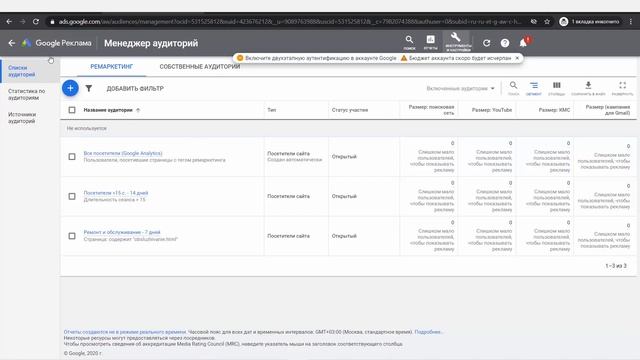The width and height of the screenshot is (640, 360).
Task: Click the real-time reports footer link
Action: [125, 332]
